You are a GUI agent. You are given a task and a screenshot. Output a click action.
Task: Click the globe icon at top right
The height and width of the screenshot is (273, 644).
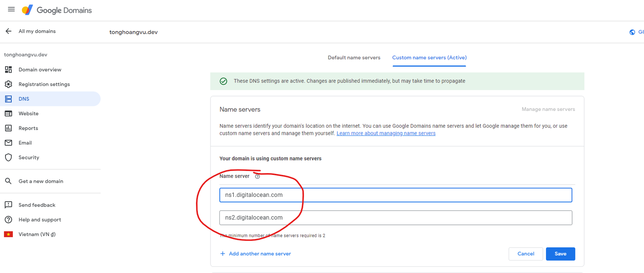(632, 32)
